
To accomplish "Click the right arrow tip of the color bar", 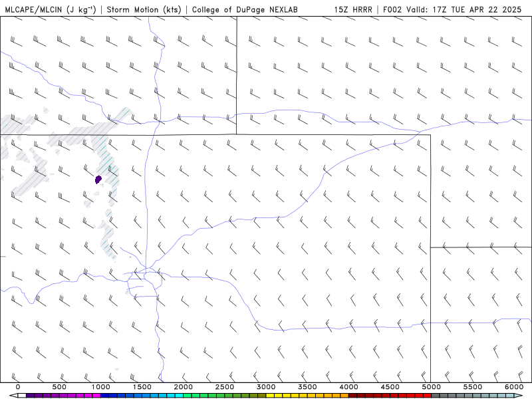I will pyautogui.click(x=519, y=396).
